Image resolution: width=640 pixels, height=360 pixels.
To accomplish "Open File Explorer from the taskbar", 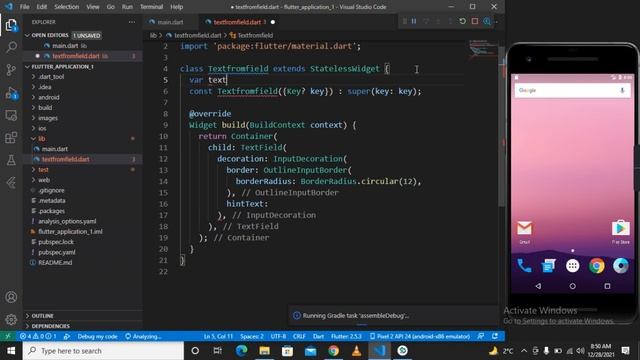I will point(264,351).
